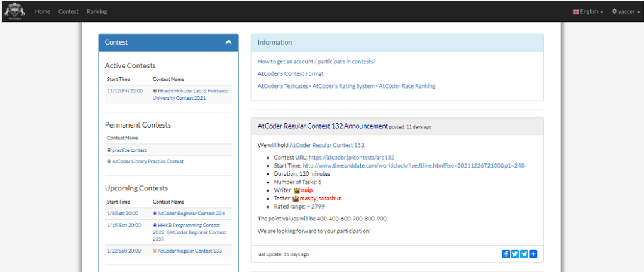Click the point values sentence
The height and width of the screenshot is (272, 644).
323,219
